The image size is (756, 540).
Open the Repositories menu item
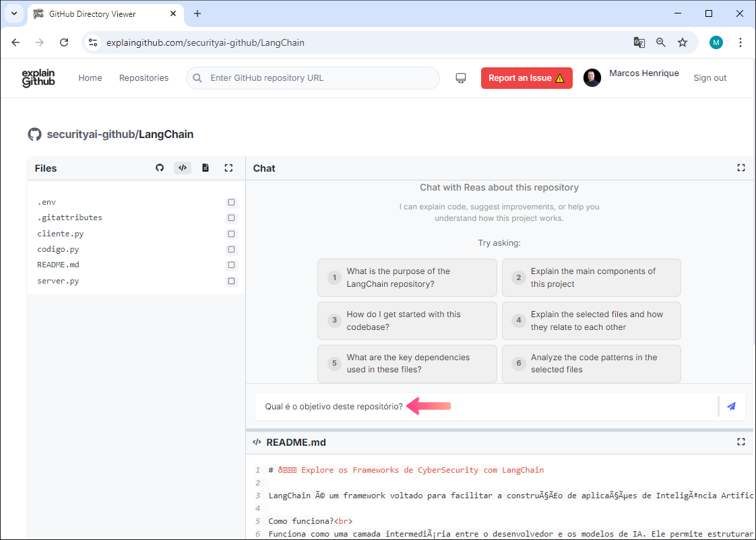pyautogui.click(x=144, y=78)
